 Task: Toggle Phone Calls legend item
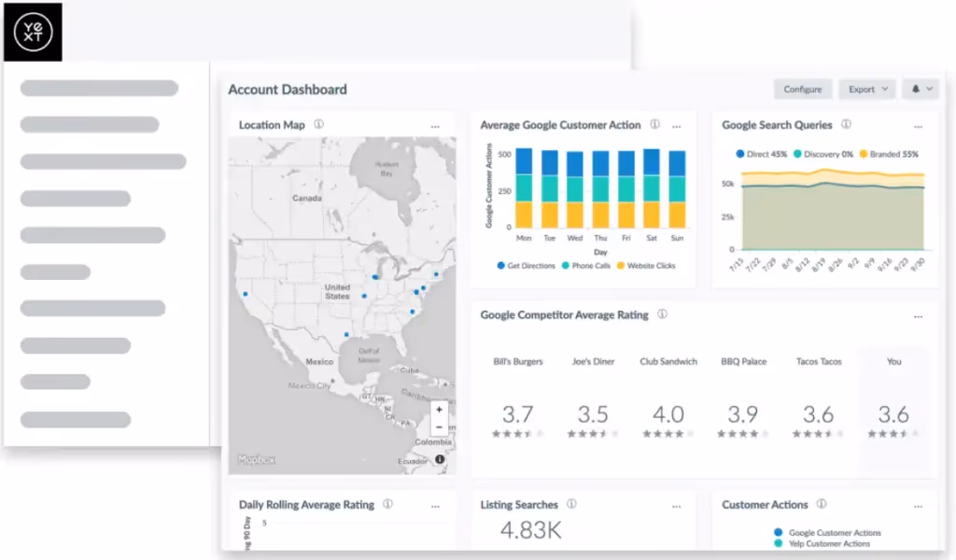click(586, 266)
